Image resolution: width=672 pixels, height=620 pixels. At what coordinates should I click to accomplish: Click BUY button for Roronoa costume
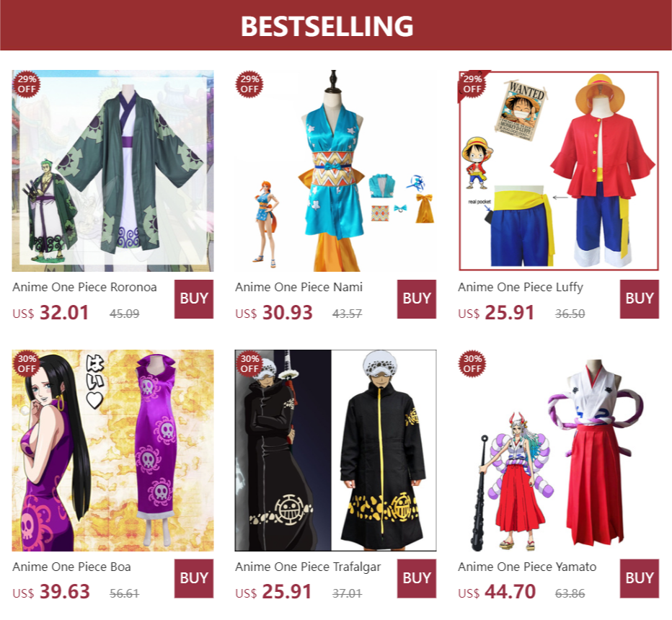tap(194, 299)
